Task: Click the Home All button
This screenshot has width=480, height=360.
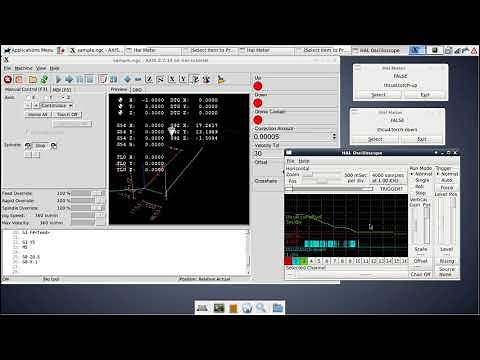Action: point(38,114)
